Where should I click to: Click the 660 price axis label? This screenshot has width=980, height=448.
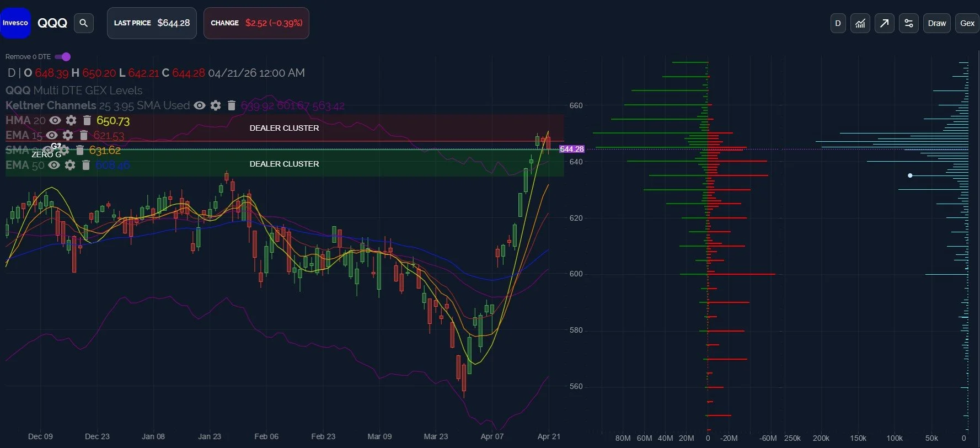(x=576, y=105)
